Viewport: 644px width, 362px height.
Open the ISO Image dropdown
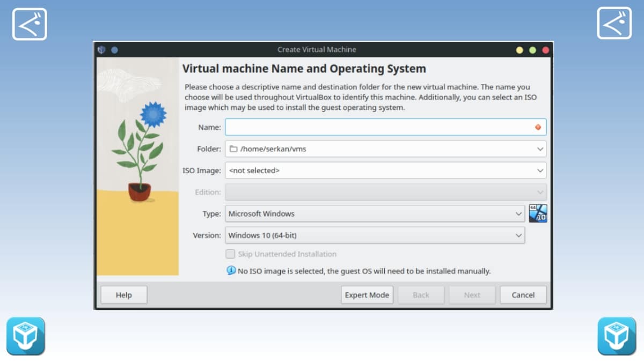[385, 171]
